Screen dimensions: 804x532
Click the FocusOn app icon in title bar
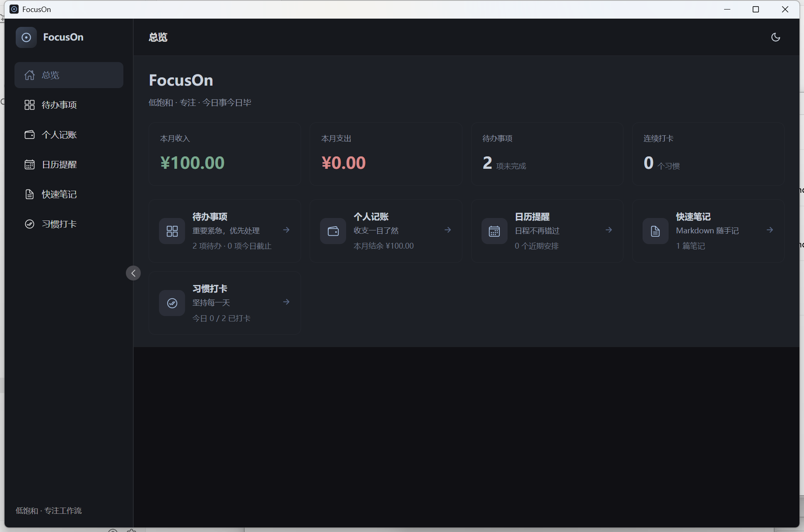click(x=14, y=9)
